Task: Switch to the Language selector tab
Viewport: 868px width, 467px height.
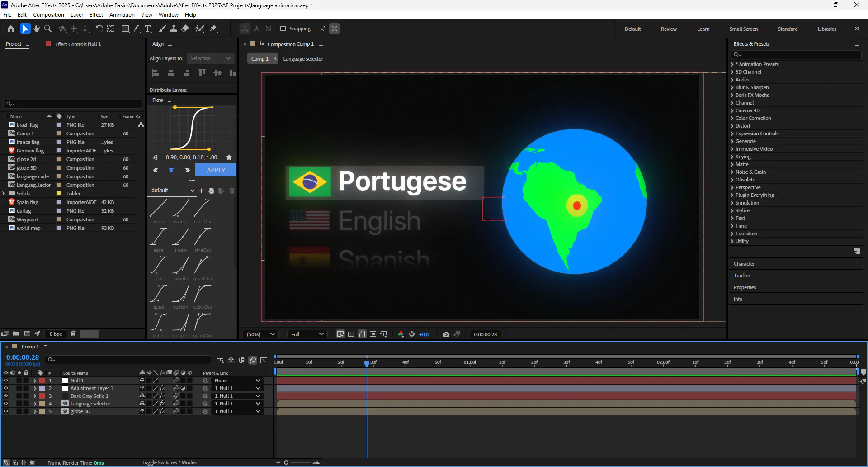Action: tap(303, 59)
